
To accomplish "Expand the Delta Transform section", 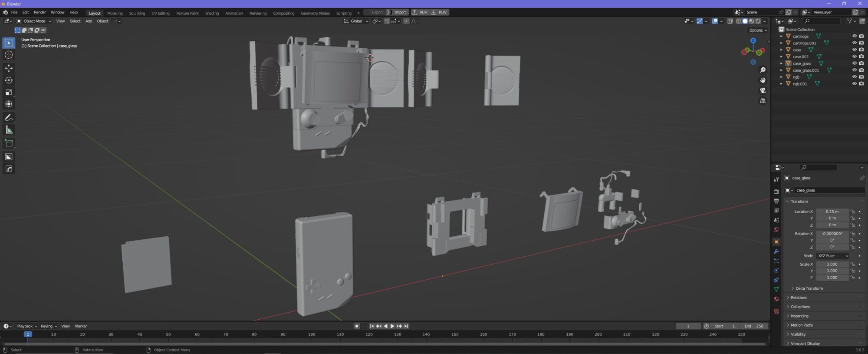I will point(809,288).
